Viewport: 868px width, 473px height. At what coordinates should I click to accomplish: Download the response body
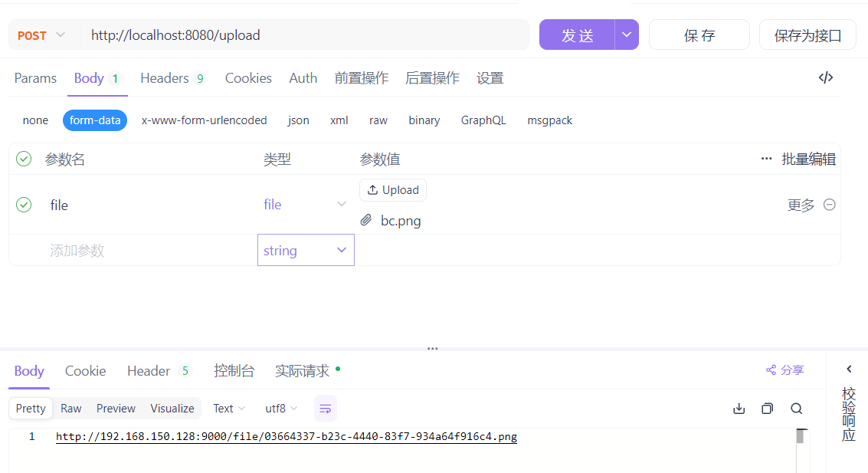click(739, 409)
